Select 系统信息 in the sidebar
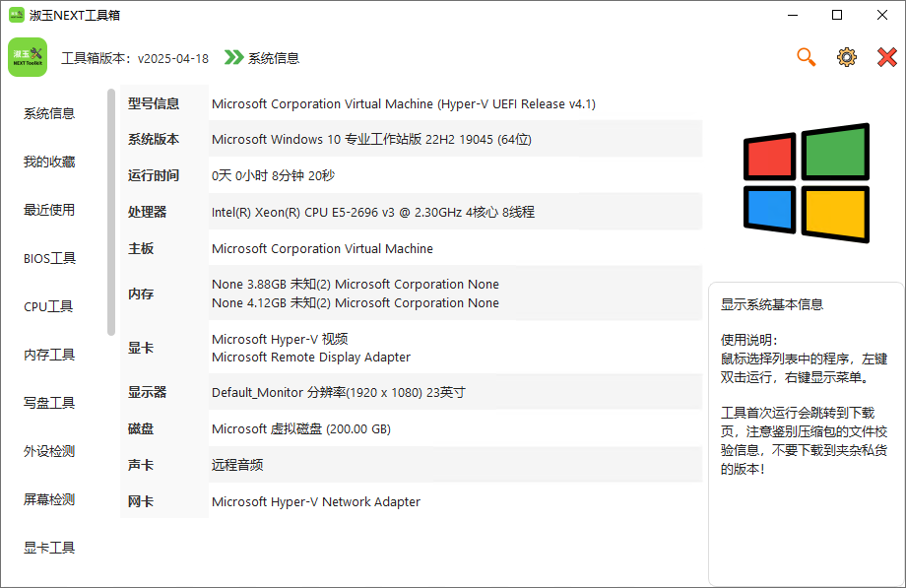Screen dimensions: 906x588 pyautogui.click(x=49, y=113)
